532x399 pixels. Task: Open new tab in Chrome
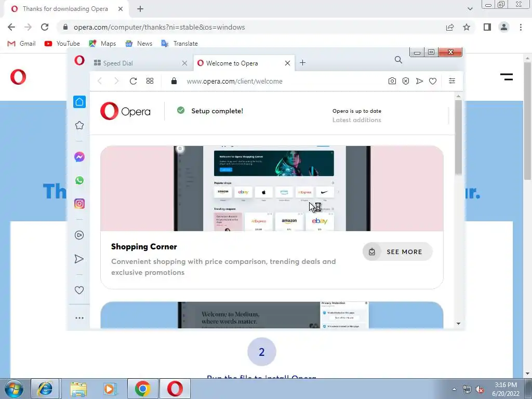[140, 9]
